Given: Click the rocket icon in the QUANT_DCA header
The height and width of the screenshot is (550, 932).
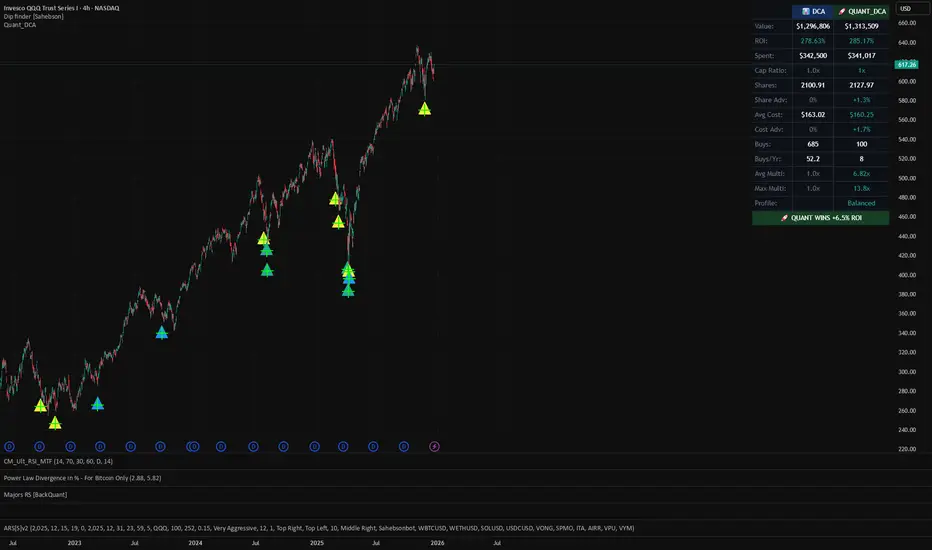Looking at the screenshot, I should point(842,11).
